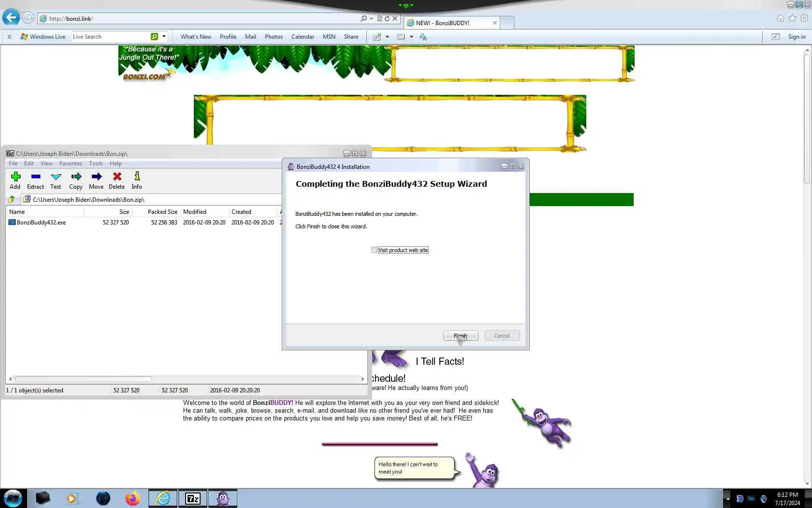The height and width of the screenshot is (508, 812).
Task: Click the translate icon in Windows Live toolbar
Action: [x=423, y=37]
